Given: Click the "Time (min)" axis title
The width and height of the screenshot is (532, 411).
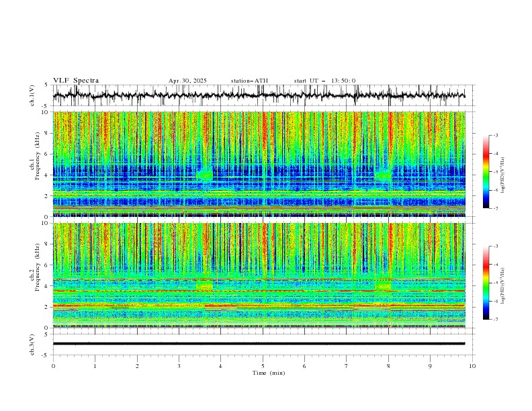Looking at the screenshot, I should click(x=269, y=373).
